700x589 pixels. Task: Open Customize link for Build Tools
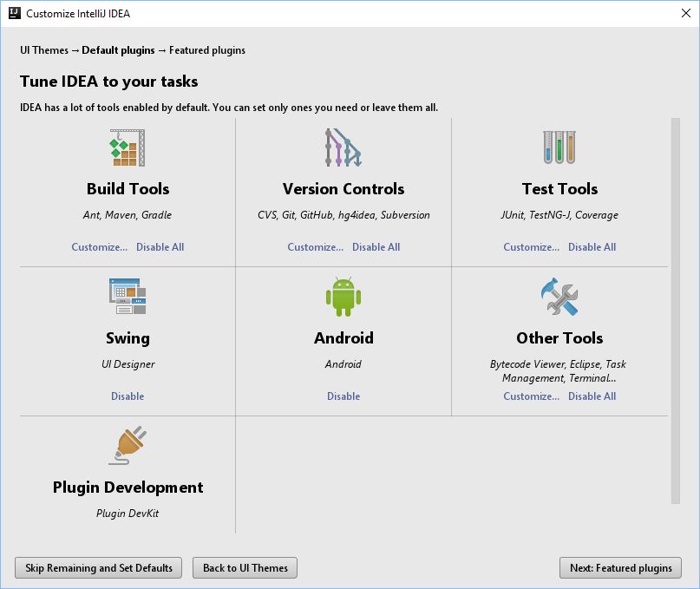pyautogui.click(x=99, y=247)
